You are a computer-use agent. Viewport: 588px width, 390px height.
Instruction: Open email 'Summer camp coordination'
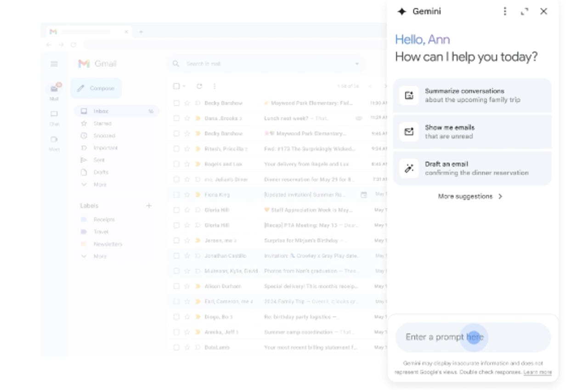[277, 332]
